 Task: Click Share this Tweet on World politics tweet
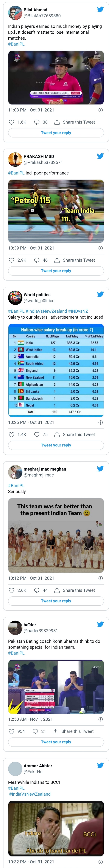pyautogui.click(x=73, y=434)
